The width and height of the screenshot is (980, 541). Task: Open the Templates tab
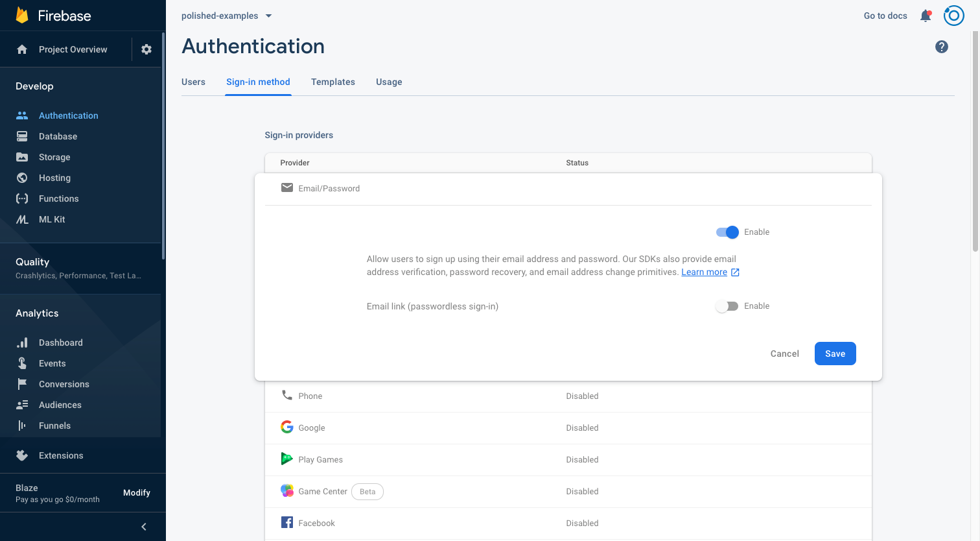tap(333, 82)
